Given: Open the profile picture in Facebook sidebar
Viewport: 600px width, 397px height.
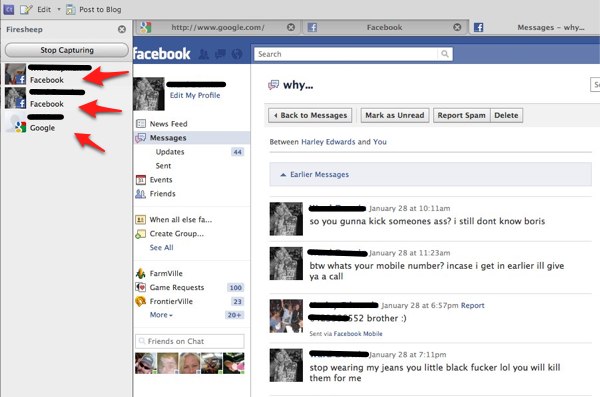Looking at the screenshot, I should coord(149,94).
